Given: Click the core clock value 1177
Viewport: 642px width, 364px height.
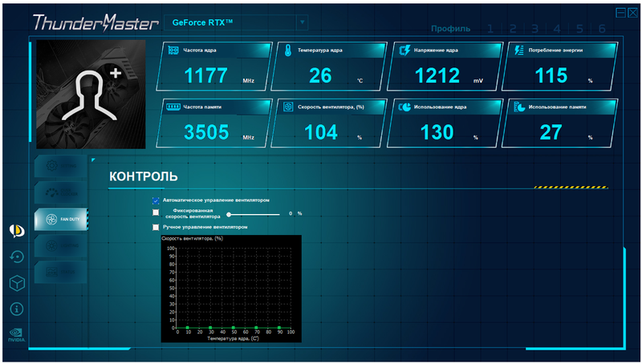Looking at the screenshot, I should [206, 75].
